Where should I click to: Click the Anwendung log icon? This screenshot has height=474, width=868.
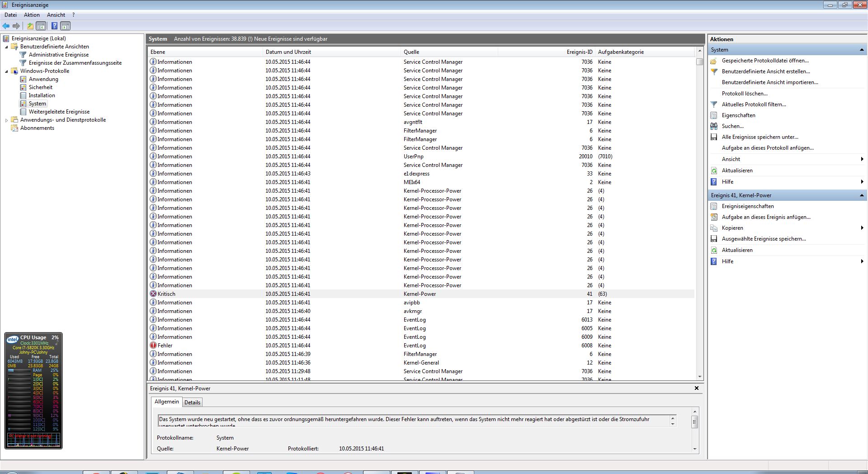coord(23,79)
